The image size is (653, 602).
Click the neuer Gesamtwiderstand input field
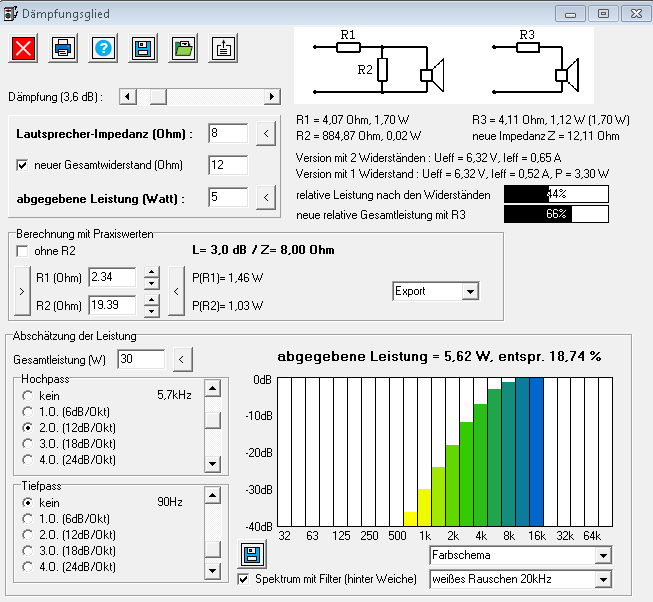point(228,165)
